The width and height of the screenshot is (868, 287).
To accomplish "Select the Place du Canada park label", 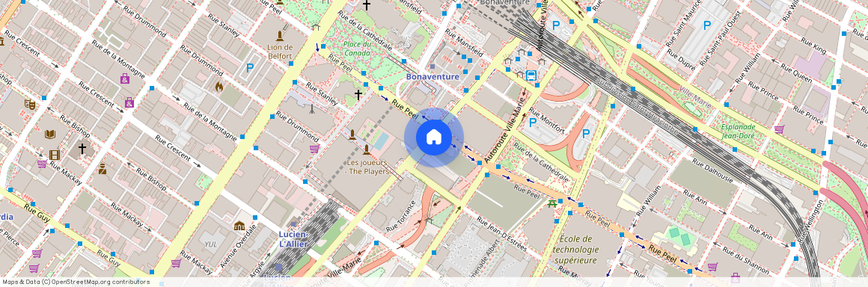I will (357, 48).
